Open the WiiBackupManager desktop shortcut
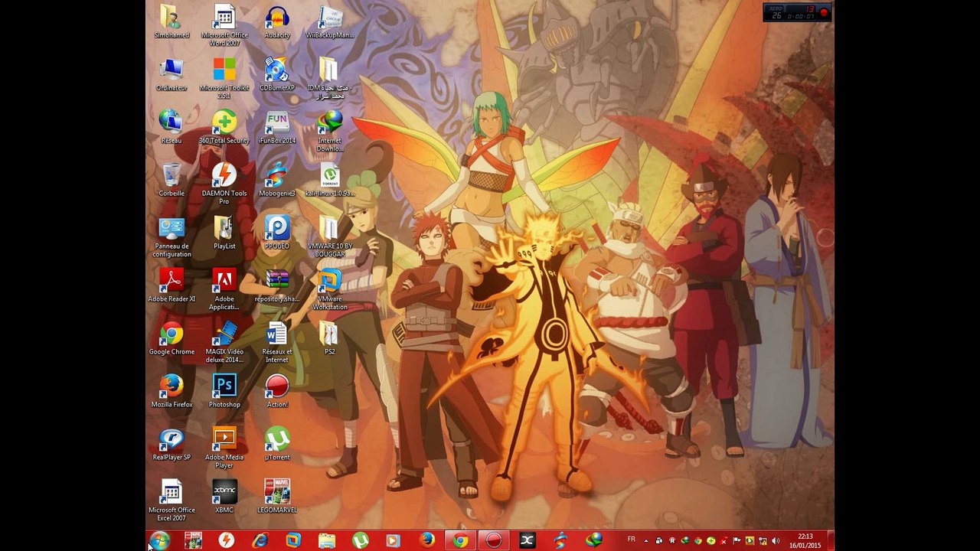Viewport: 980px width, 551px height. coord(329,21)
